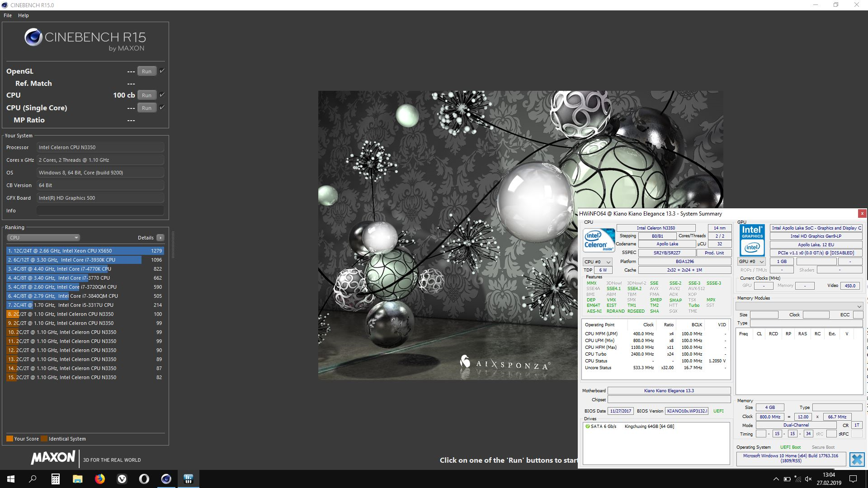Click the ranking Details arrow button
Screen dimensions: 868x488
[160, 238]
